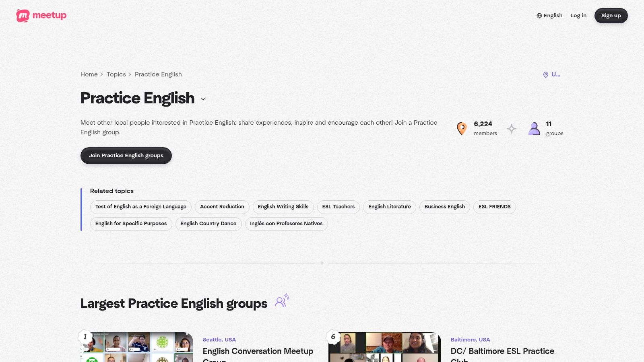Click the sparkle separator between members and groups
This screenshot has height=362, width=644.
click(x=512, y=129)
